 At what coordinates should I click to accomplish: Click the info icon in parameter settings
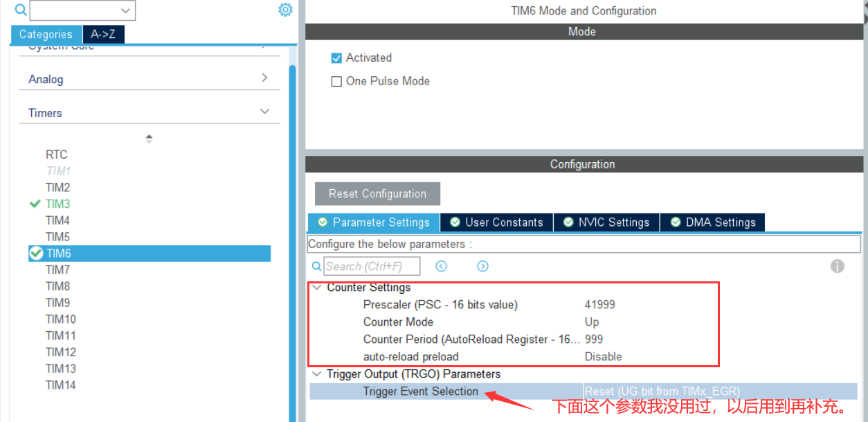tap(838, 266)
